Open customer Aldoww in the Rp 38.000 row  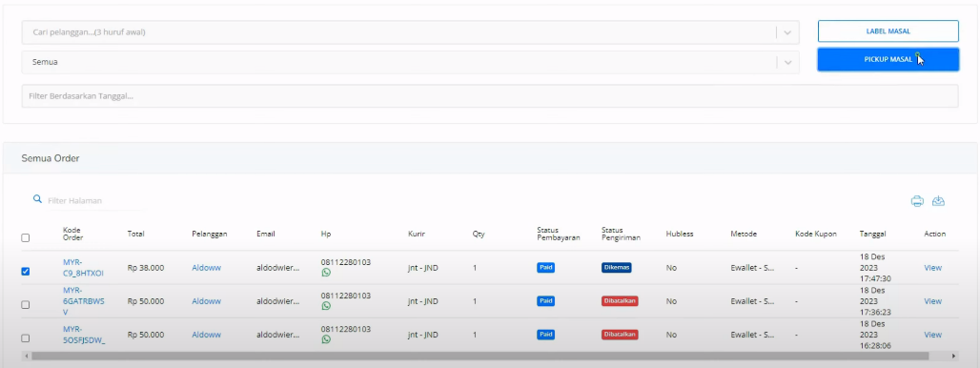coord(206,267)
